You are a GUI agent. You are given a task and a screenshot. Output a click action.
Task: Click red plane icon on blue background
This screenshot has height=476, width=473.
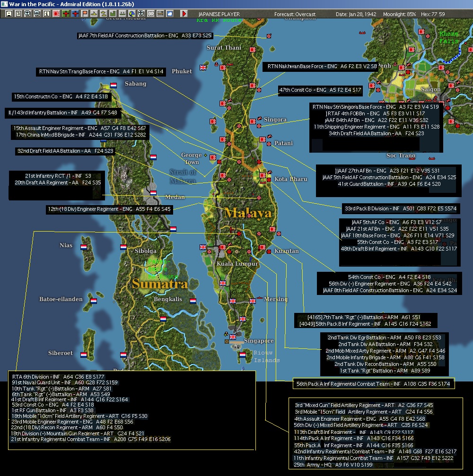click(75, 14)
